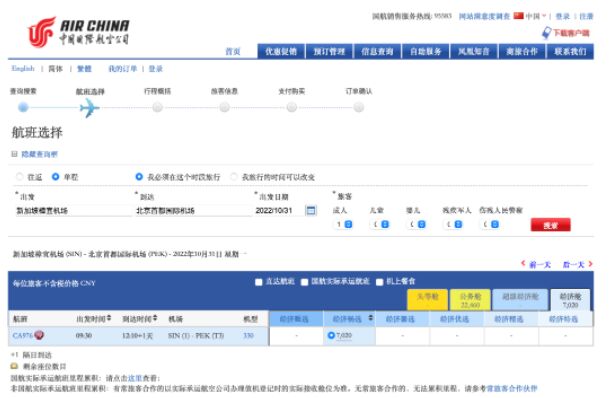
Task: Open the website satisfaction survey link
Action: tap(484, 16)
